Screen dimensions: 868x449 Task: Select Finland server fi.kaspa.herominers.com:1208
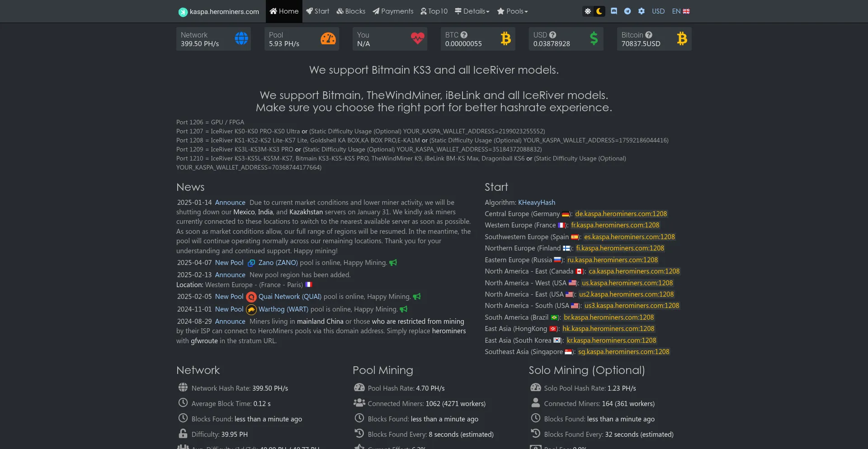click(620, 248)
